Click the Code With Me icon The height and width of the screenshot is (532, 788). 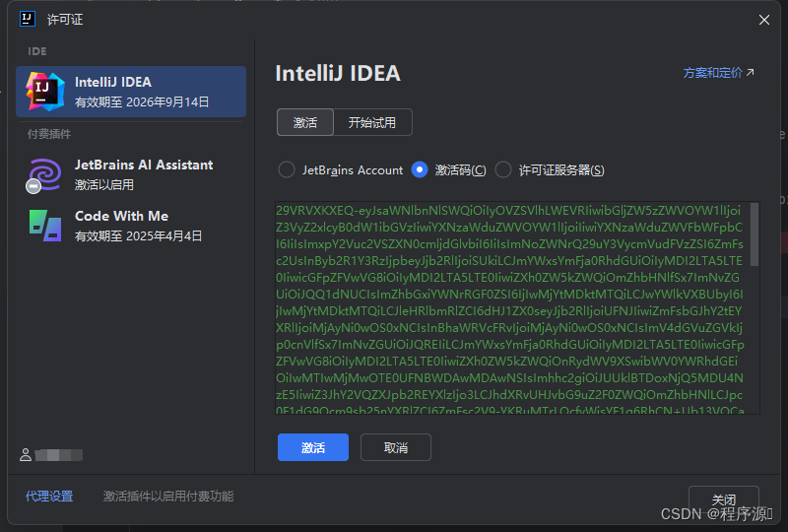pyautogui.click(x=45, y=226)
